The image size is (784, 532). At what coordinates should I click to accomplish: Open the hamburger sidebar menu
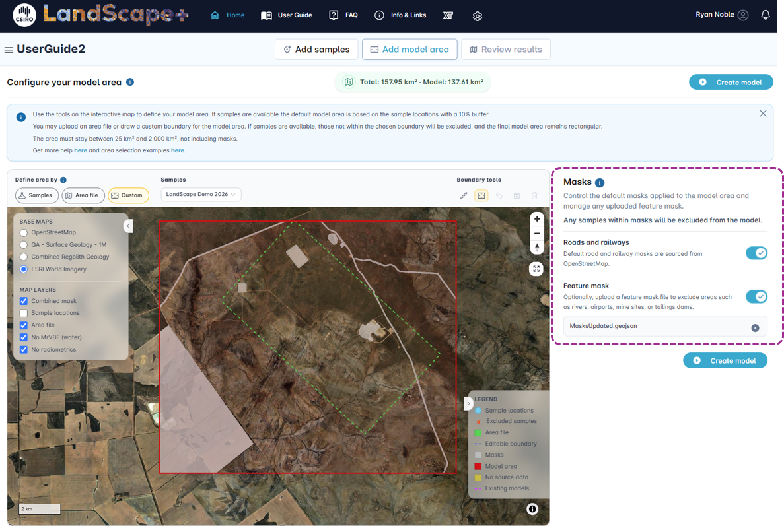(x=9, y=50)
